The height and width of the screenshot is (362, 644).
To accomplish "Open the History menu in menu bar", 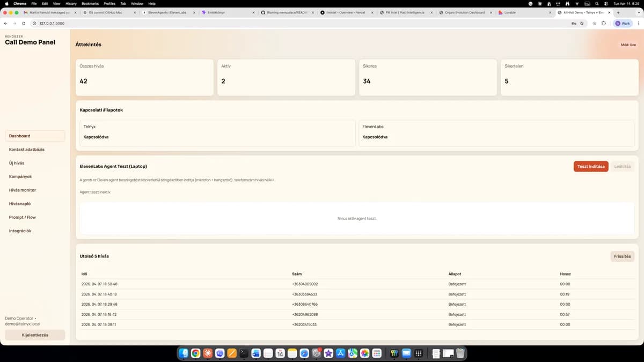I will click(x=71, y=3).
